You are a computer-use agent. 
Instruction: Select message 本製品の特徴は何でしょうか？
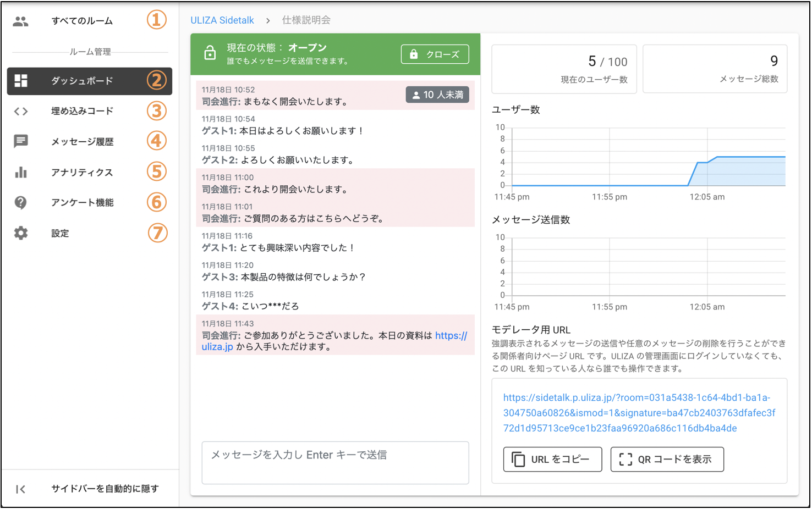coord(335,271)
